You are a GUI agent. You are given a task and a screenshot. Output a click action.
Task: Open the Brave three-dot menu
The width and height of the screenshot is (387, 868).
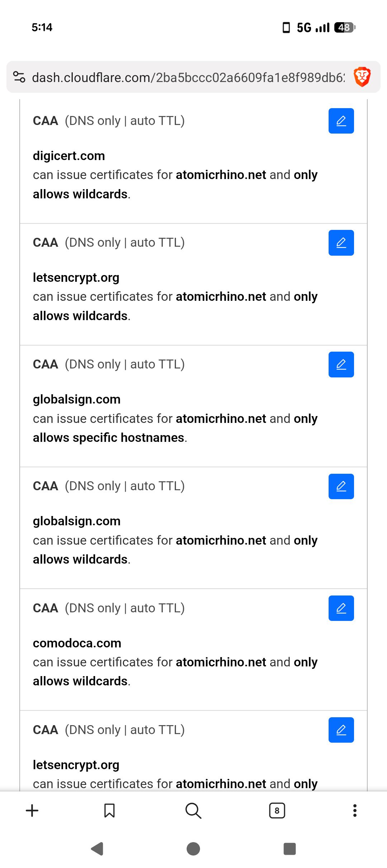click(355, 811)
